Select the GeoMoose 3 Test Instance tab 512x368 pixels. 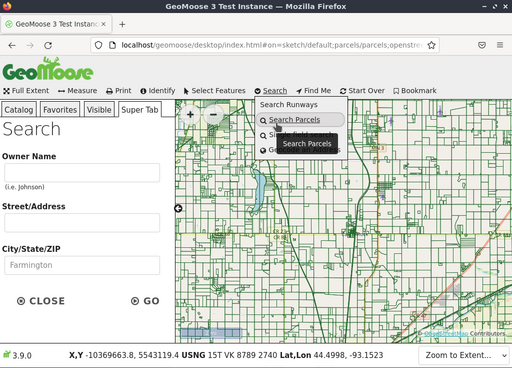[56, 24]
